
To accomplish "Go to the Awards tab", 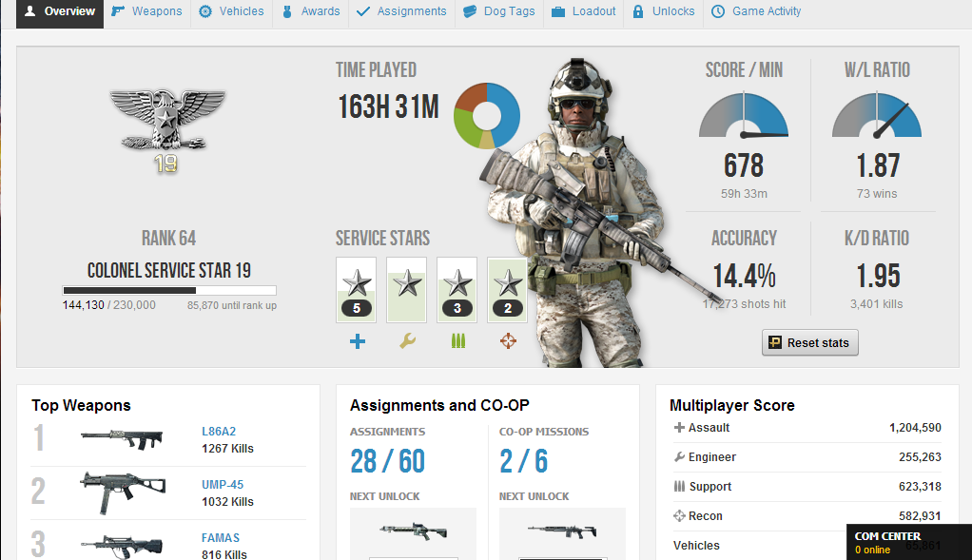I will [311, 11].
